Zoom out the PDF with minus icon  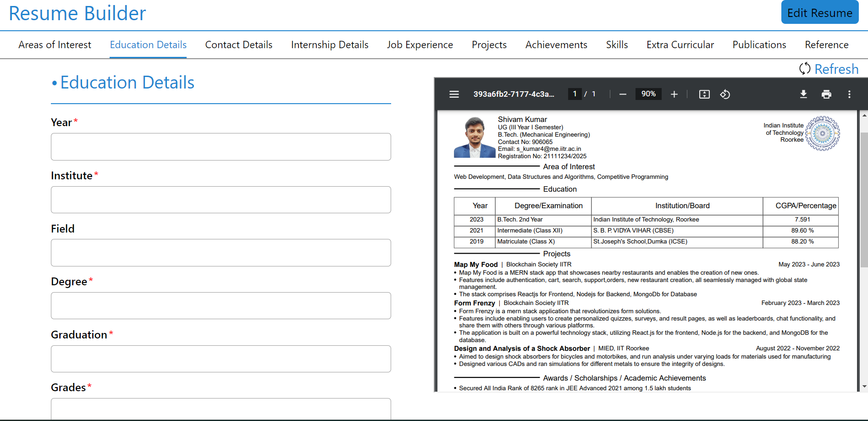tap(623, 94)
